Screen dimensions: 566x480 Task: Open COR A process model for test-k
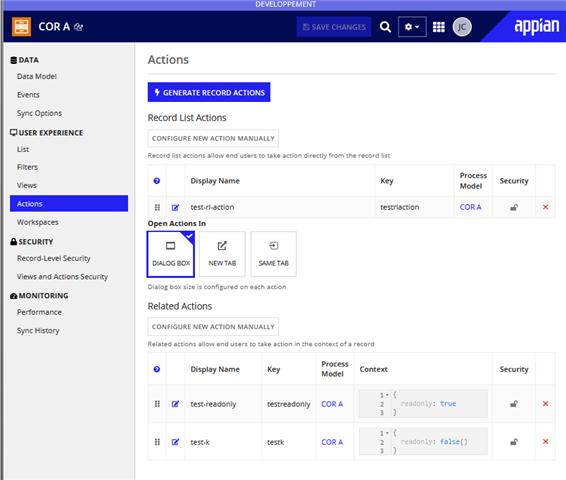(332, 442)
